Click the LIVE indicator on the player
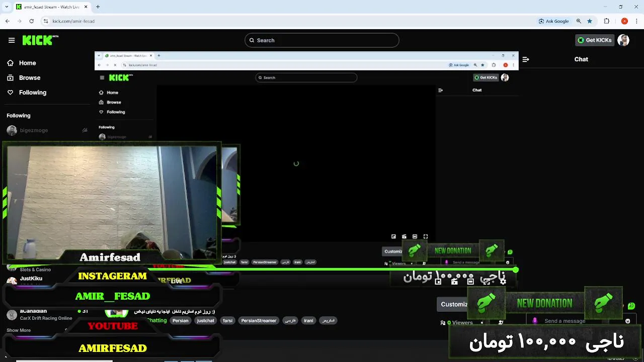The height and width of the screenshot is (362, 644). 177,282
